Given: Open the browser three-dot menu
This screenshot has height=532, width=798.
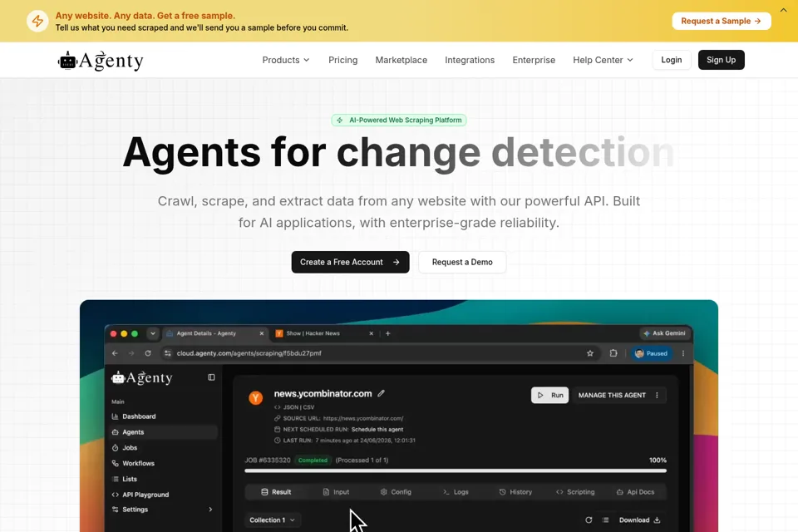Looking at the screenshot, I should (x=683, y=353).
